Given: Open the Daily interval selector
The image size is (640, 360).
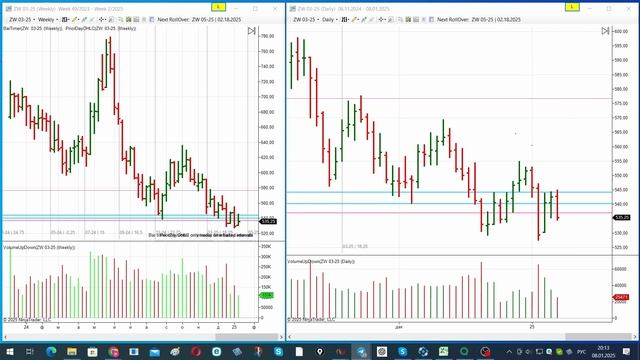Looking at the screenshot, I should (x=330, y=19).
